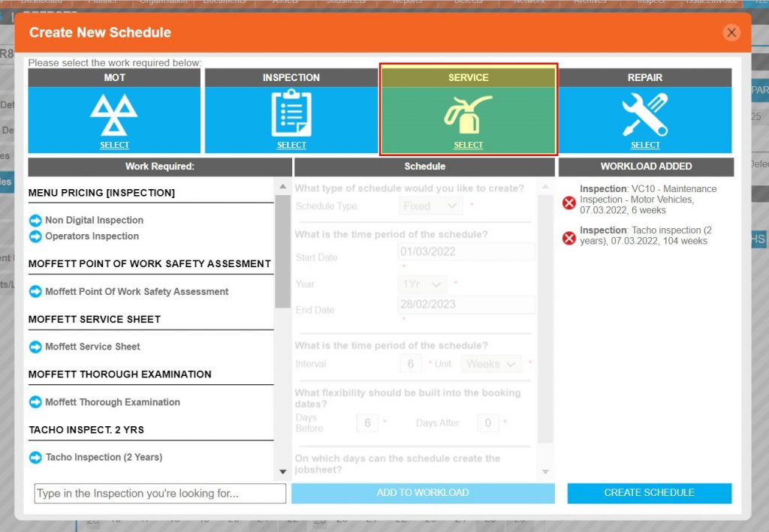Open the interval Unit dropdown showing Weeks
This screenshot has width=769, height=532.
(x=490, y=363)
